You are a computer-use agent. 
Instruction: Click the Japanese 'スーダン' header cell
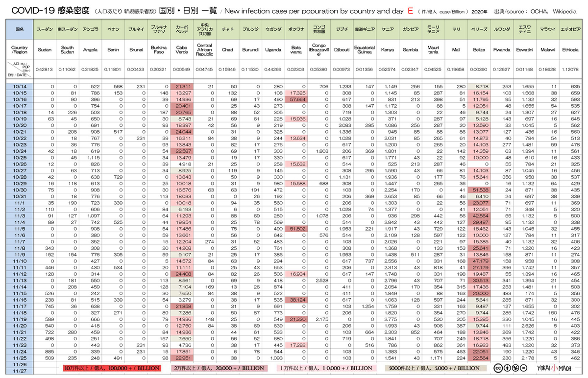click(45, 29)
